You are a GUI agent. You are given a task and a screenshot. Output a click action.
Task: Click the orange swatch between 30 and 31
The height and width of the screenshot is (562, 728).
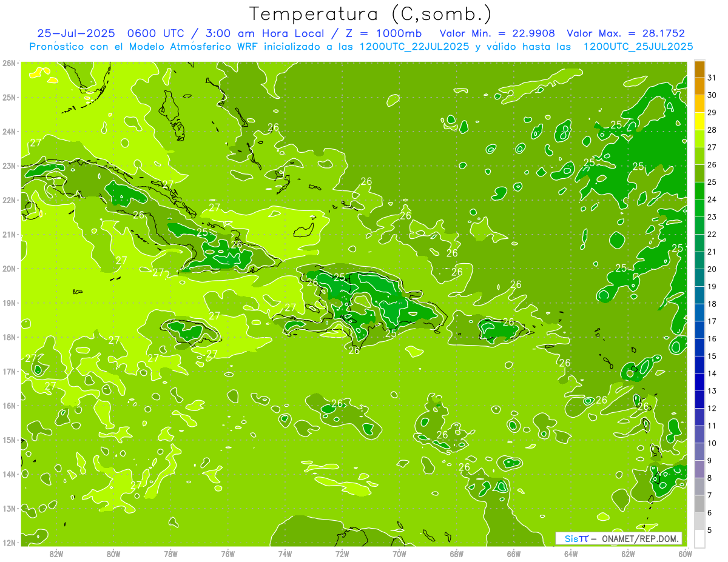click(x=699, y=87)
